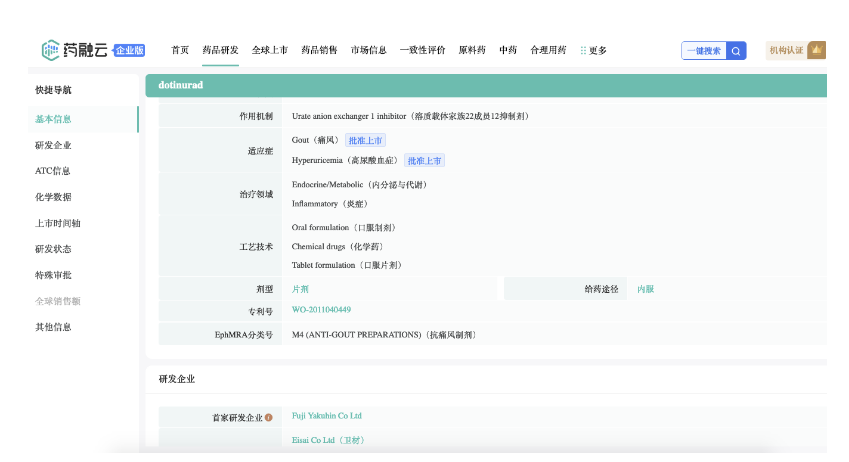Click the grid dots icon before 更多

point(583,51)
